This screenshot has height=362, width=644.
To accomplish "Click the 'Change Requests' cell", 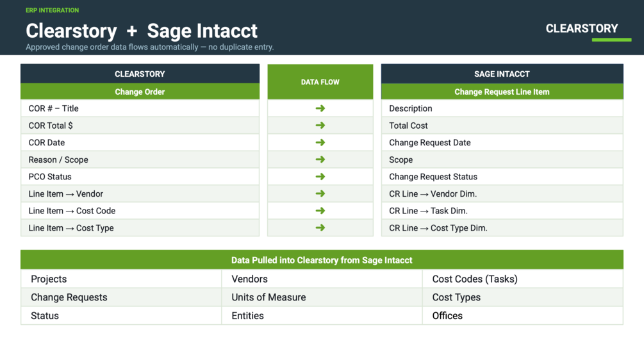I will pyautogui.click(x=121, y=297).
